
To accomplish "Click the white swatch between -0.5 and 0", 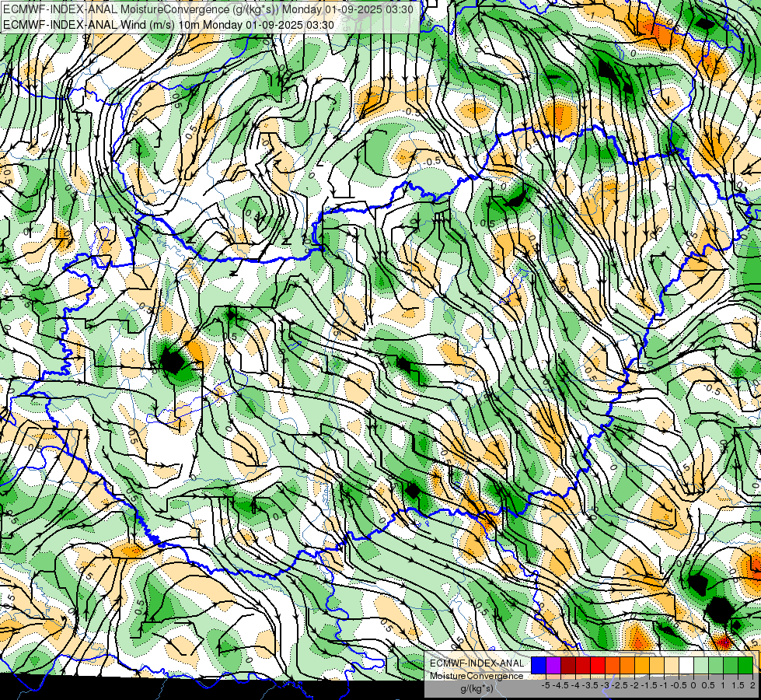I will (686, 665).
